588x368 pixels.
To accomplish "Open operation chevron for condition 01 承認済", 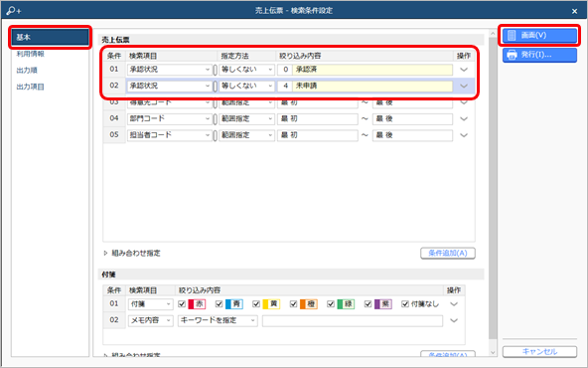I will click(x=464, y=70).
